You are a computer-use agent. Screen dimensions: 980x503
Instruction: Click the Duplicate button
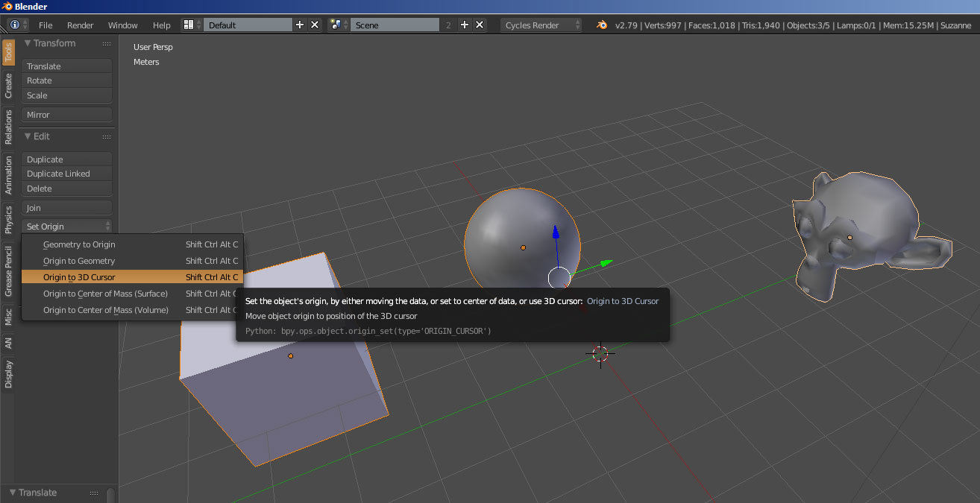[x=67, y=159]
